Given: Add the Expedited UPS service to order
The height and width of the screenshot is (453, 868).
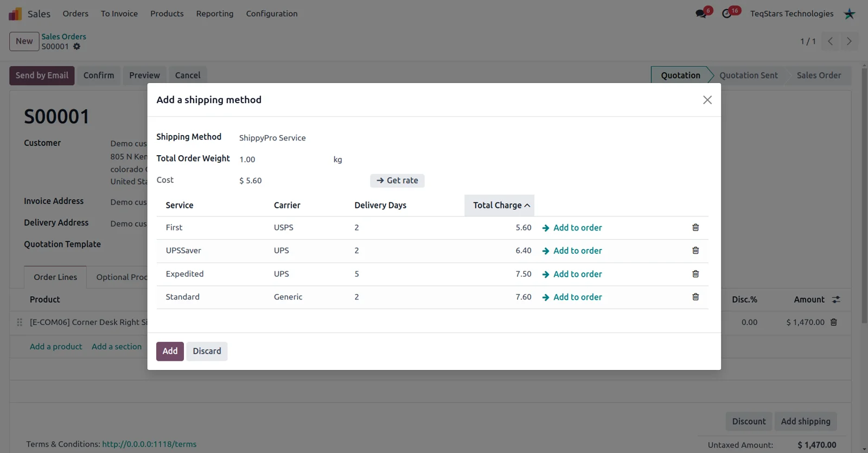Looking at the screenshot, I should [x=572, y=274].
